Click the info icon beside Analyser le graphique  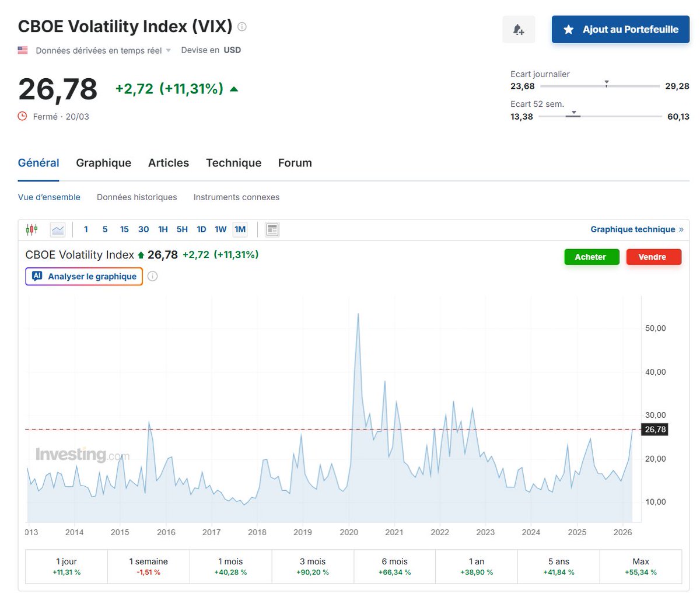pyautogui.click(x=152, y=276)
